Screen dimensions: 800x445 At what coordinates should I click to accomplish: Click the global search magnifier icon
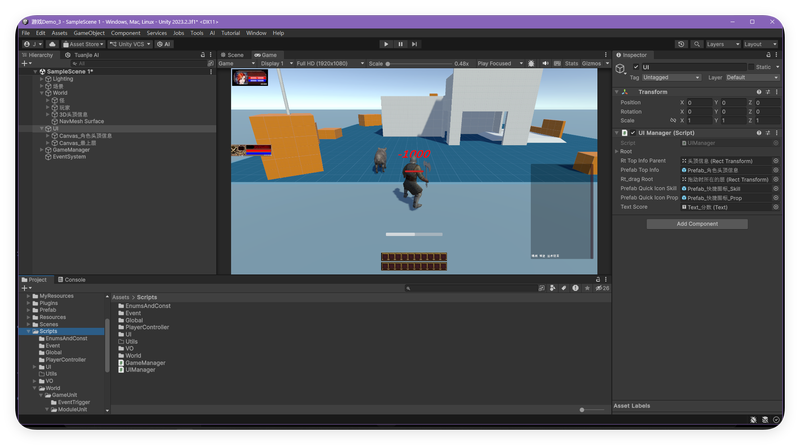tap(696, 44)
